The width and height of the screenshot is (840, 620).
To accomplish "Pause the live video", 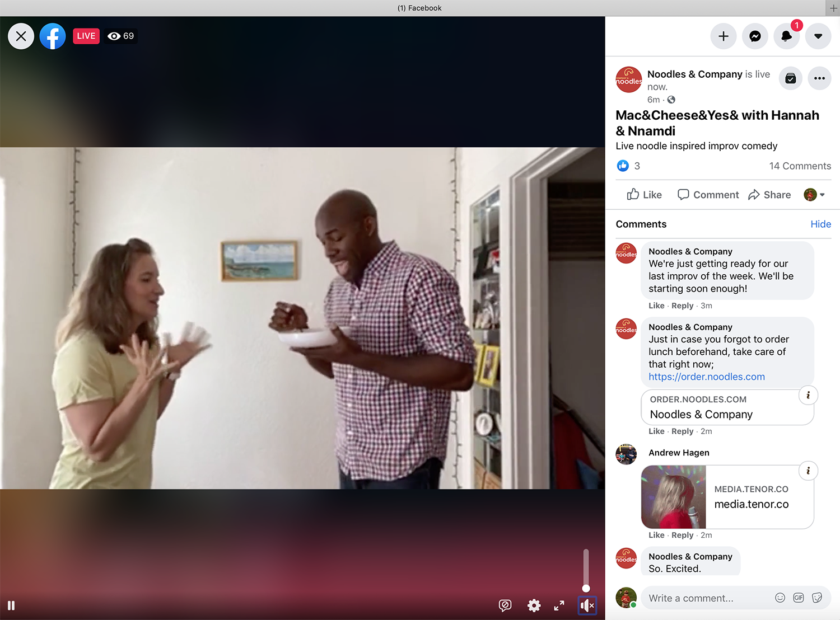I will (x=11, y=605).
